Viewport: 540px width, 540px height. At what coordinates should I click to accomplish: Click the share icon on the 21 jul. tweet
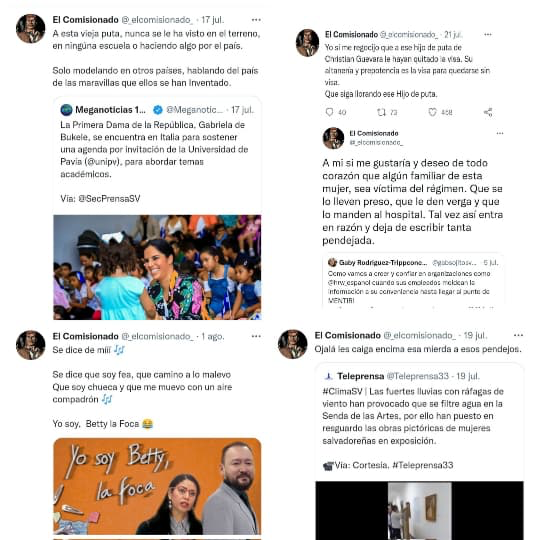point(488,112)
